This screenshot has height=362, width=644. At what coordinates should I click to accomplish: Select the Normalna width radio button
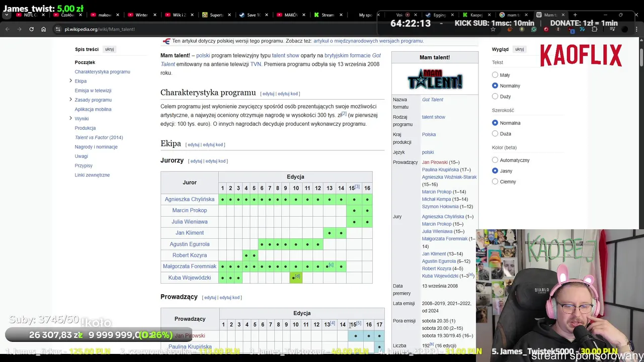click(495, 123)
